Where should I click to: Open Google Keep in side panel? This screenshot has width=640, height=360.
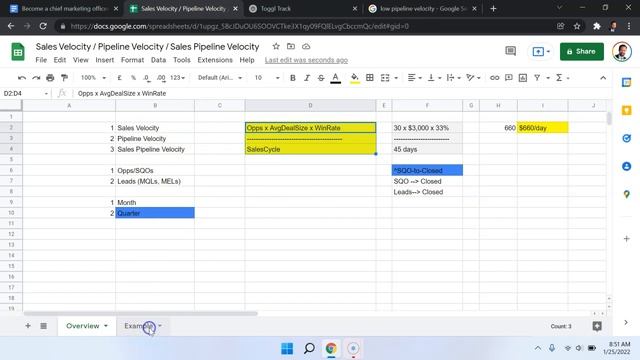coord(627,110)
